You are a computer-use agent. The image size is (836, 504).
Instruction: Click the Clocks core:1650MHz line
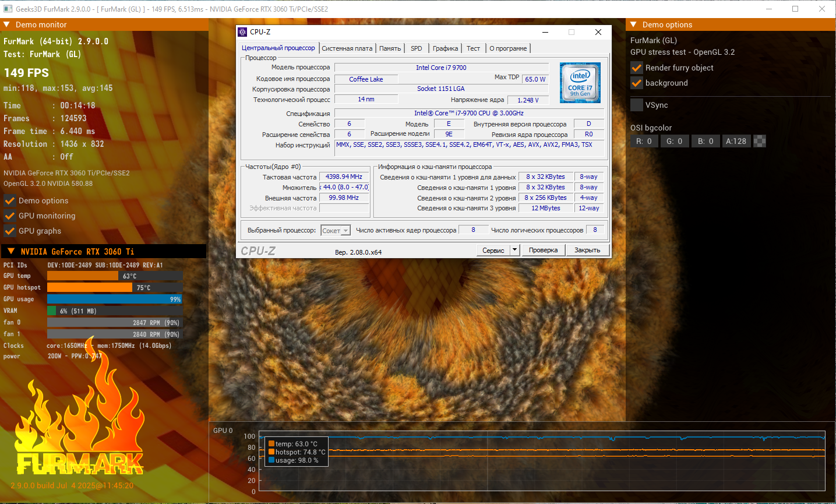click(87, 346)
